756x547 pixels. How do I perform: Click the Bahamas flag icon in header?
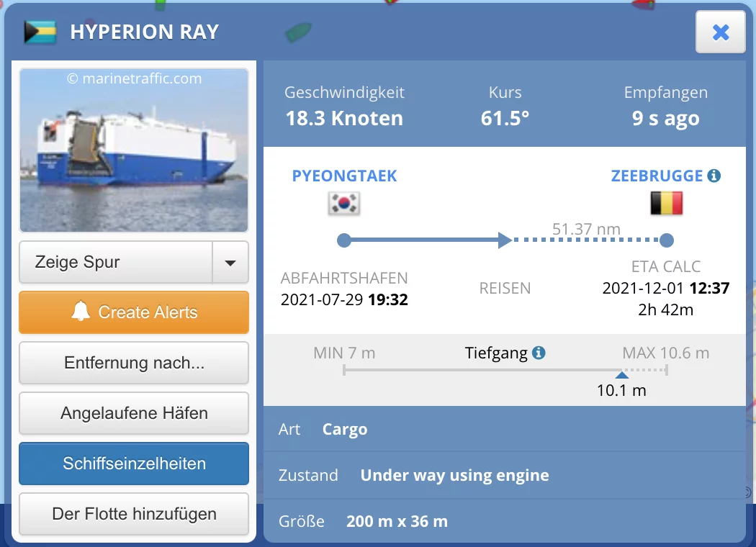[40, 32]
